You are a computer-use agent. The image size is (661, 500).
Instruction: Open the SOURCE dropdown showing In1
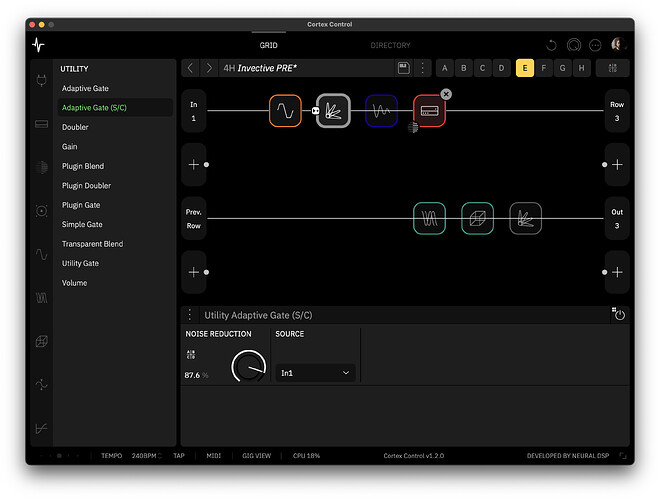tap(315, 373)
